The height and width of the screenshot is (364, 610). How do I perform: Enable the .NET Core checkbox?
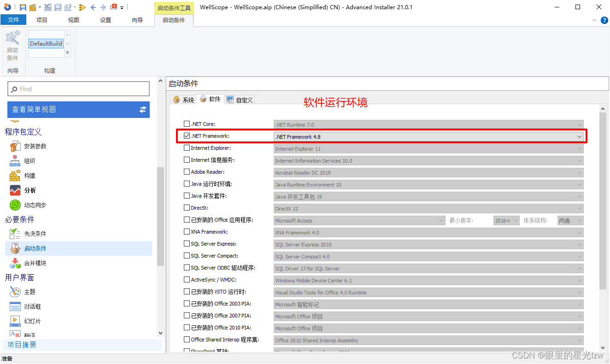click(187, 124)
